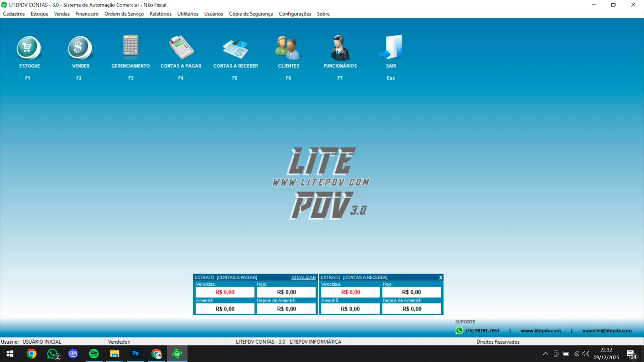The image size is (644, 362).
Task: Open the Funcionários businessman icon
Action: pos(340,48)
